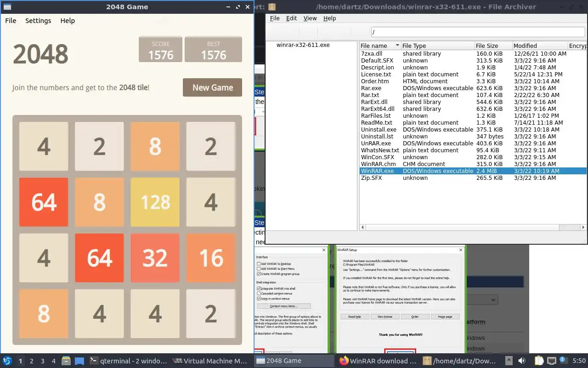The height and width of the screenshot is (368, 588).
Task: Toggle Add WinRAR to Start Menu checkbox
Action: click(259, 269)
